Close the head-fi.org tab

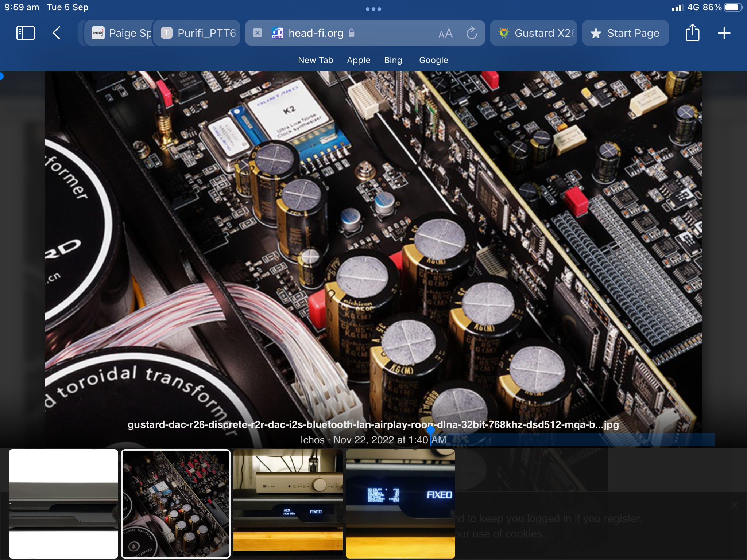pos(258,33)
